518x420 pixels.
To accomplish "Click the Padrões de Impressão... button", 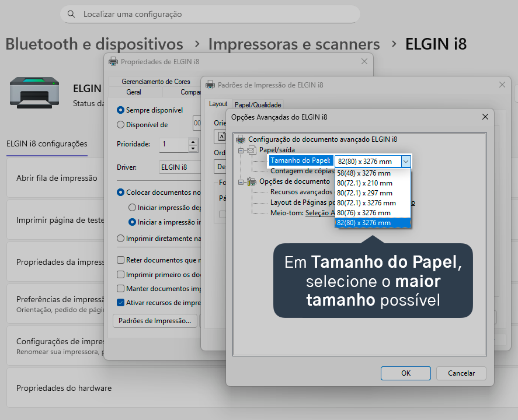I will pos(155,321).
